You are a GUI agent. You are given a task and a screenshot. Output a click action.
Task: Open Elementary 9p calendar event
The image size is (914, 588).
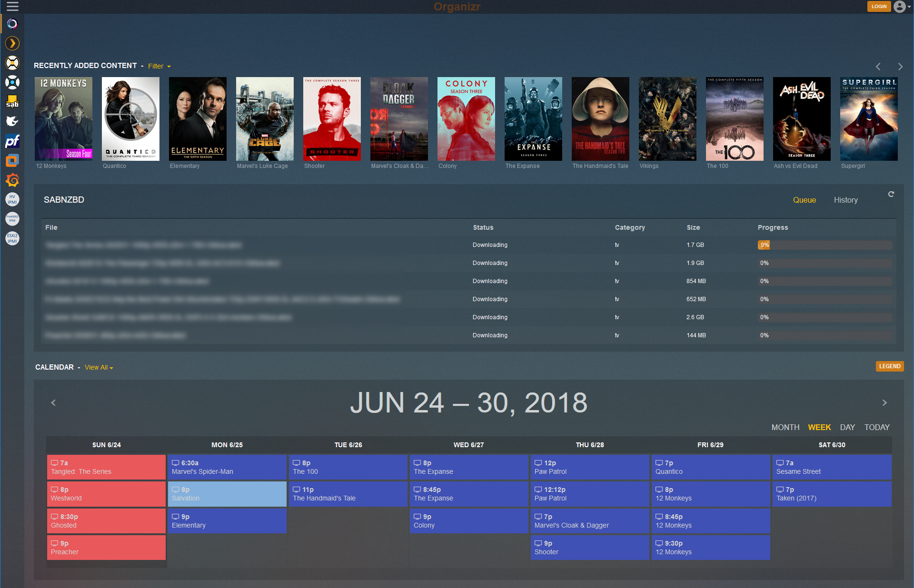(x=227, y=521)
